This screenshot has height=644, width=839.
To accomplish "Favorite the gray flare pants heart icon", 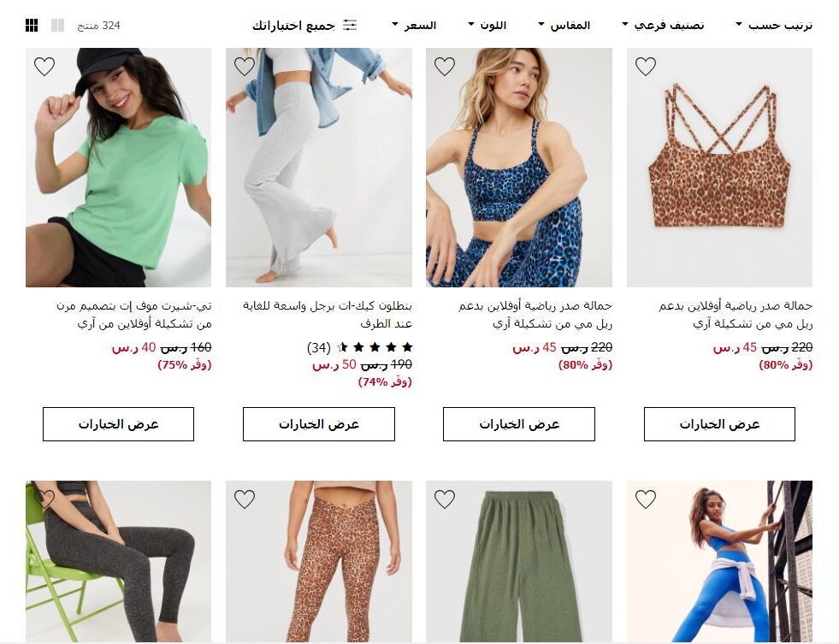I will click(x=245, y=67).
